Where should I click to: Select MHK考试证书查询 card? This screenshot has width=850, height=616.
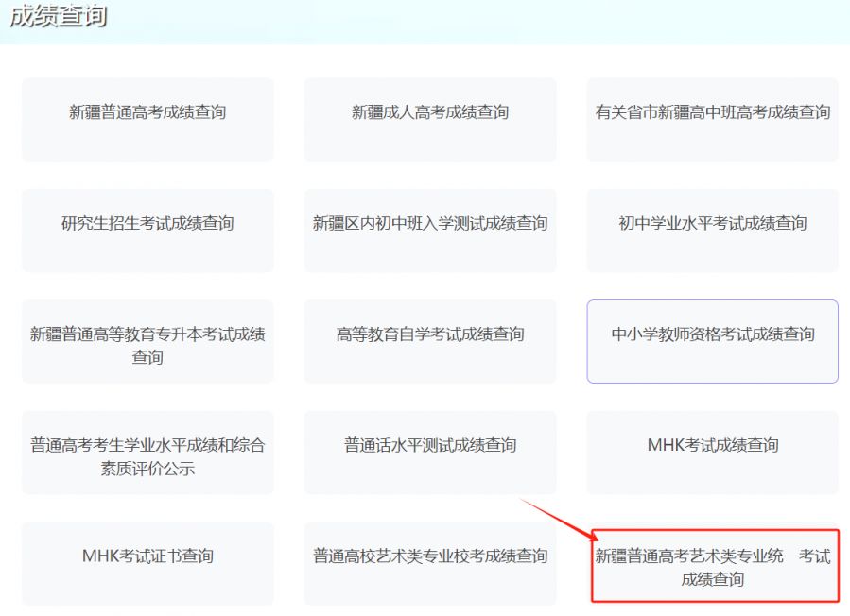[x=147, y=563]
